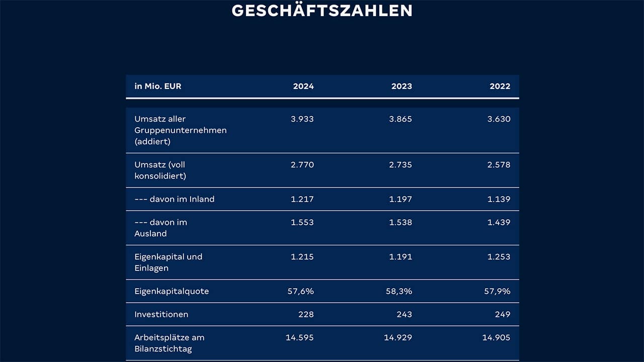644x362 pixels.
Task: Select the 2022 column header
Action: 500,86
